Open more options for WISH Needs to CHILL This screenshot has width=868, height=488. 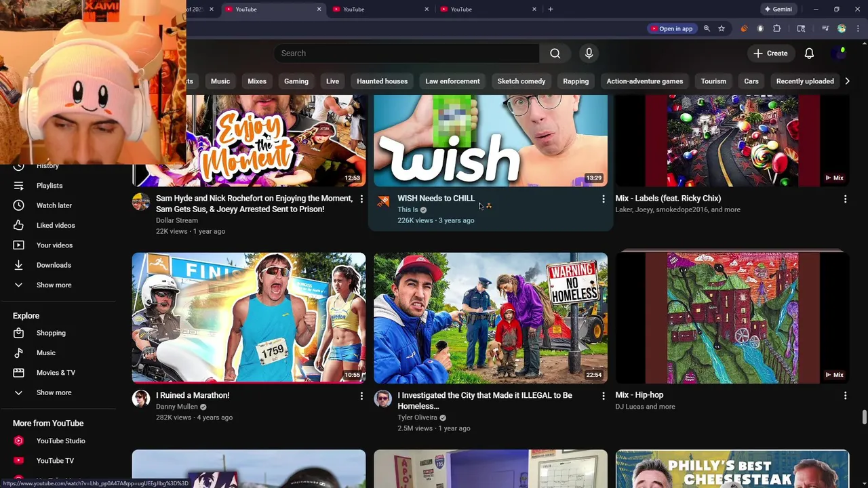tap(604, 199)
